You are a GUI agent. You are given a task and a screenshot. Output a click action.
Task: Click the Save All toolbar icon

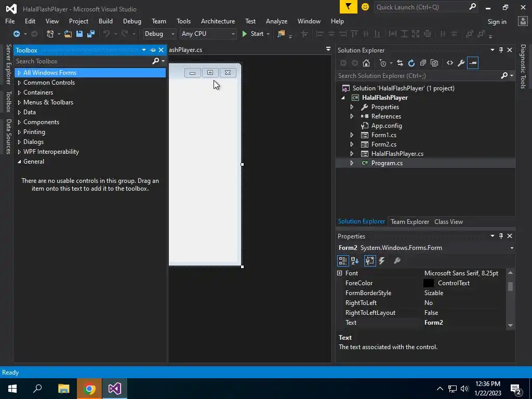[91, 34]
